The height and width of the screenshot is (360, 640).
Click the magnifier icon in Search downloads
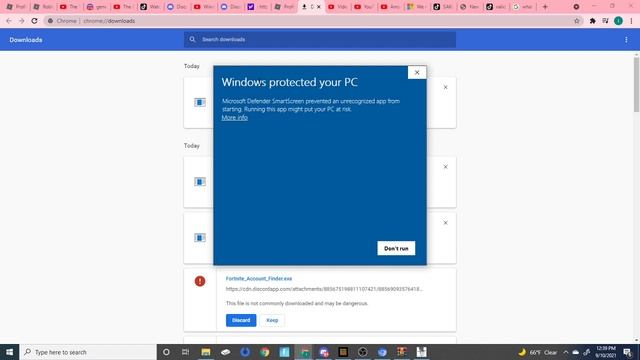click(x=192, y=40)
